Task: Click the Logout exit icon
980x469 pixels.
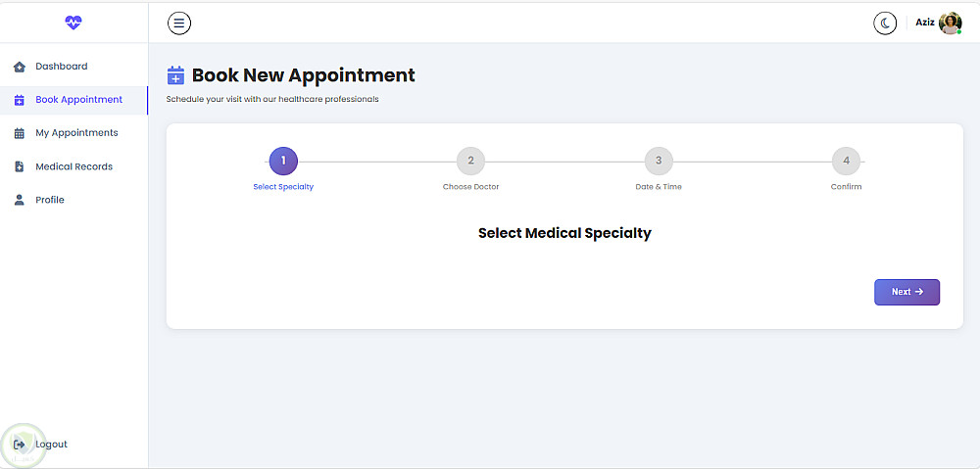Action: click(19, 445)
